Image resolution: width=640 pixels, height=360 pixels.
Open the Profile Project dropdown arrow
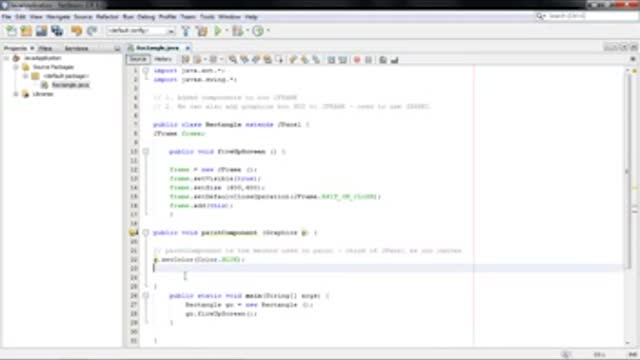(268, 31)
